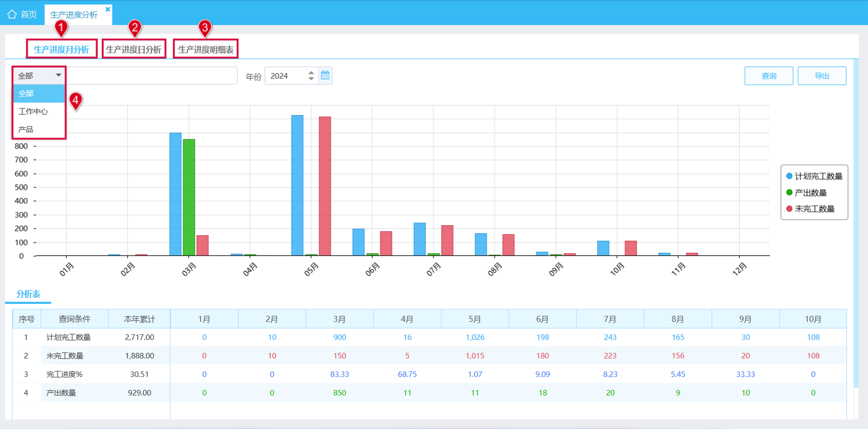The width and height of the screenshot is (868, 429).
Task: Click the home icon beside 首页
Action: (12, 14)
